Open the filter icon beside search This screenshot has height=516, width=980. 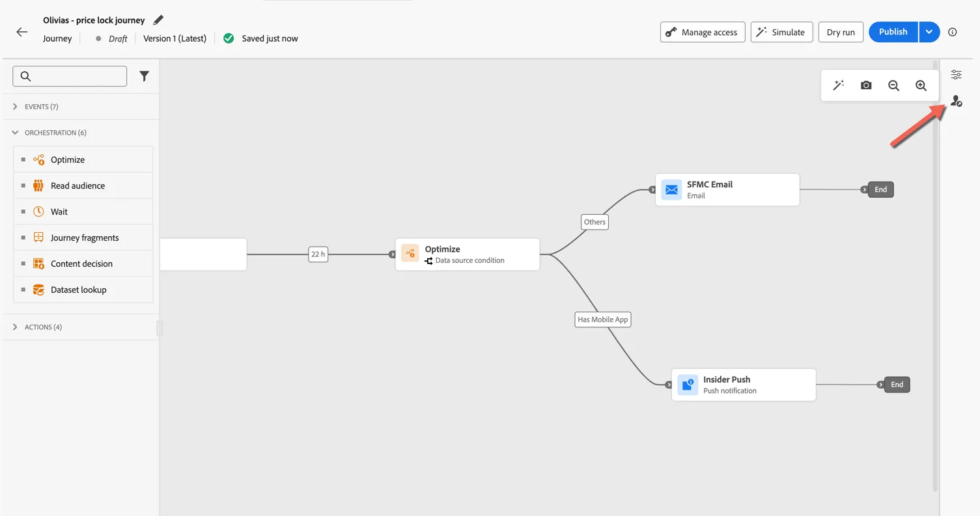click(x=145, y=76)
